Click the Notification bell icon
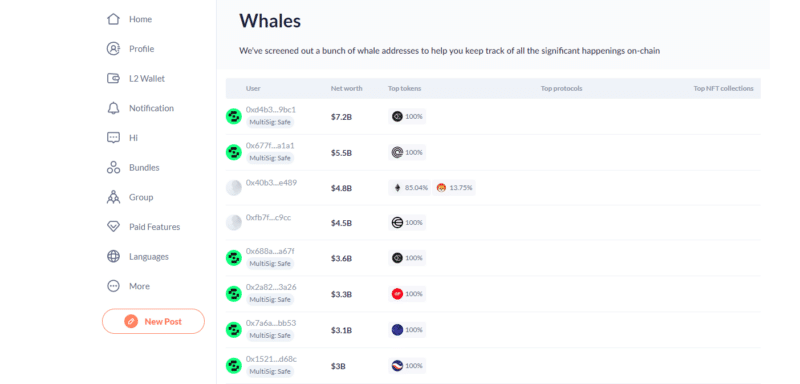 pyautogui.click(x=113, y=108)
